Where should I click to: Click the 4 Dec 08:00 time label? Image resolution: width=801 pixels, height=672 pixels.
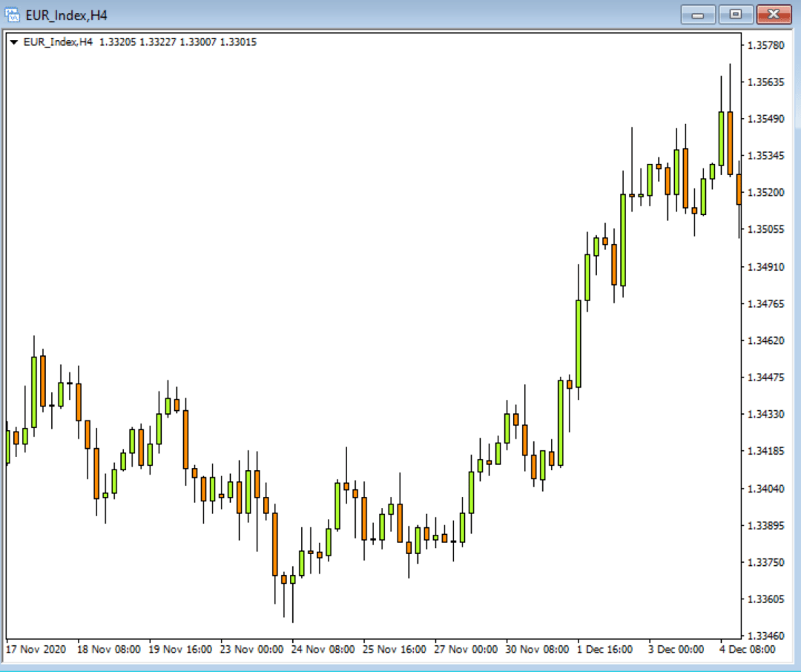click(x=745, y=649)
